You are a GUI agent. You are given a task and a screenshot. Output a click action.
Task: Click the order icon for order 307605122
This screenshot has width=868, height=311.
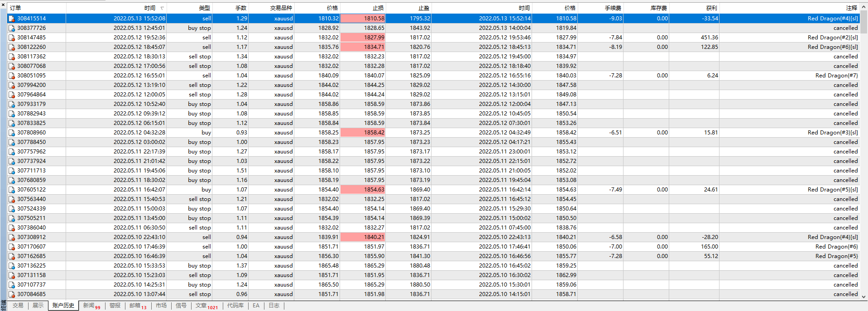(x=12, y=190)
